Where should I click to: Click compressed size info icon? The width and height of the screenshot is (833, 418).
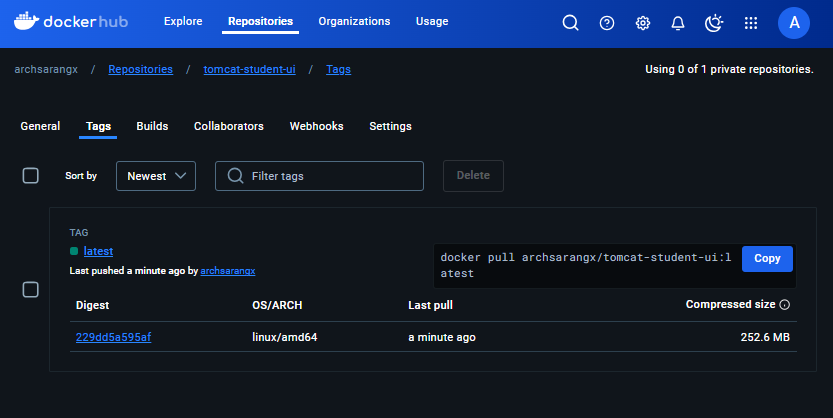pos(785,305)
